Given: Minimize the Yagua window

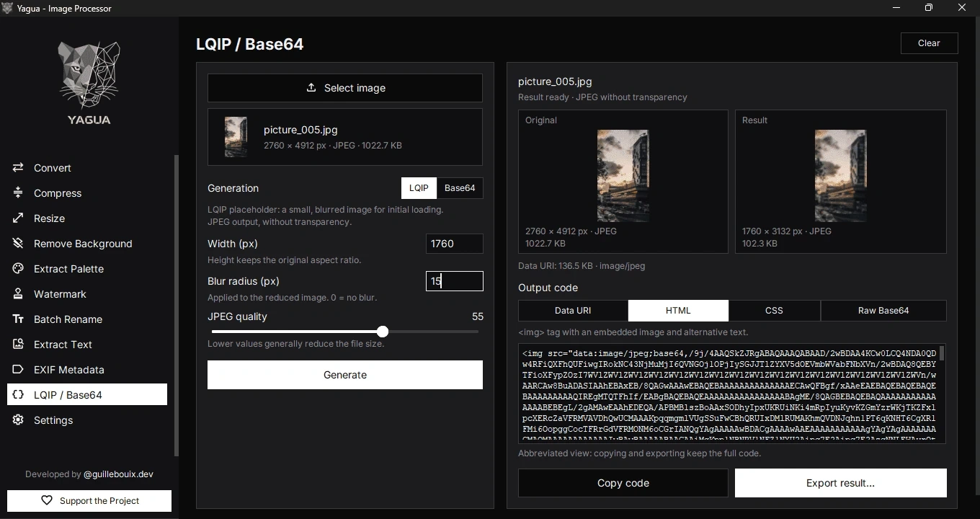Looking at the screenshot, I should (896, 8).
